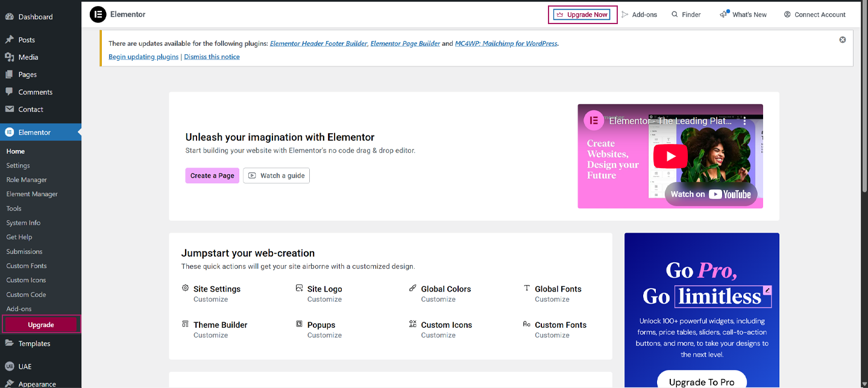Image resolution: width=868 pixels, height=388 pixels.
Task: Click the UAE sidebar icon
Action: tap(10, 366)
